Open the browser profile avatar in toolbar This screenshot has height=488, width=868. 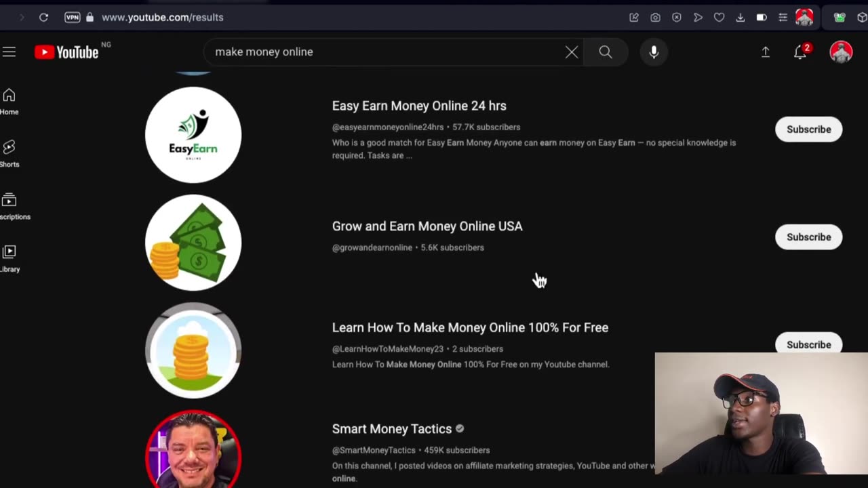click(x=804, y=17)
